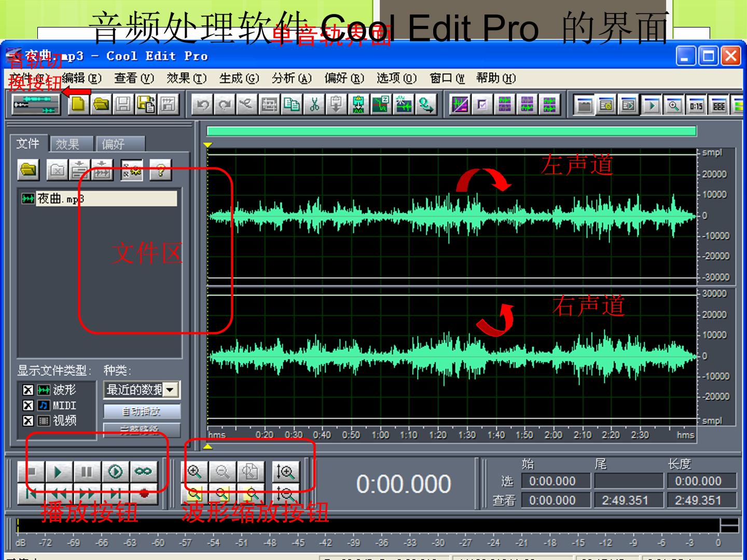Click the Play button in transport controls
Image resolution: width=747 pixels, height=560 pixels.
[58, 472]
